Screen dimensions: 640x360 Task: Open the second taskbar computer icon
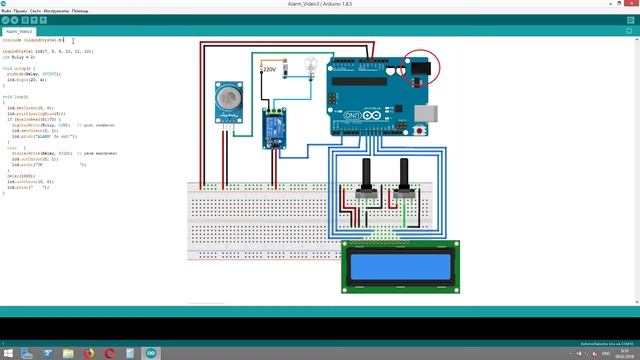pyautogui.click(x=48, y=353)
